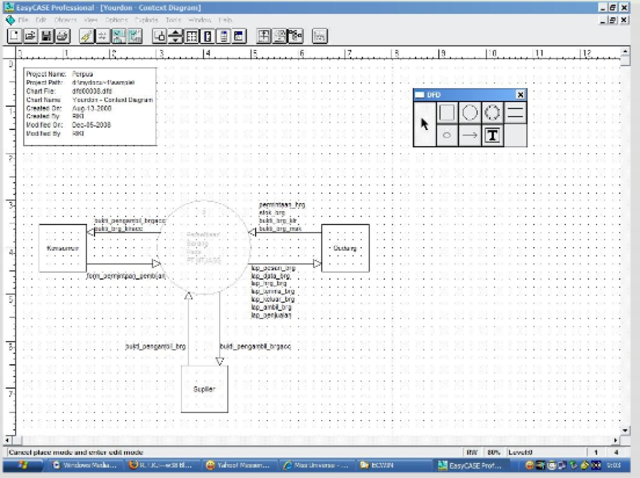Viewport: 640px width, 478px height.
Task: Click the hierarchy tree toolbar icon
Action: click(x=296, y=36)
